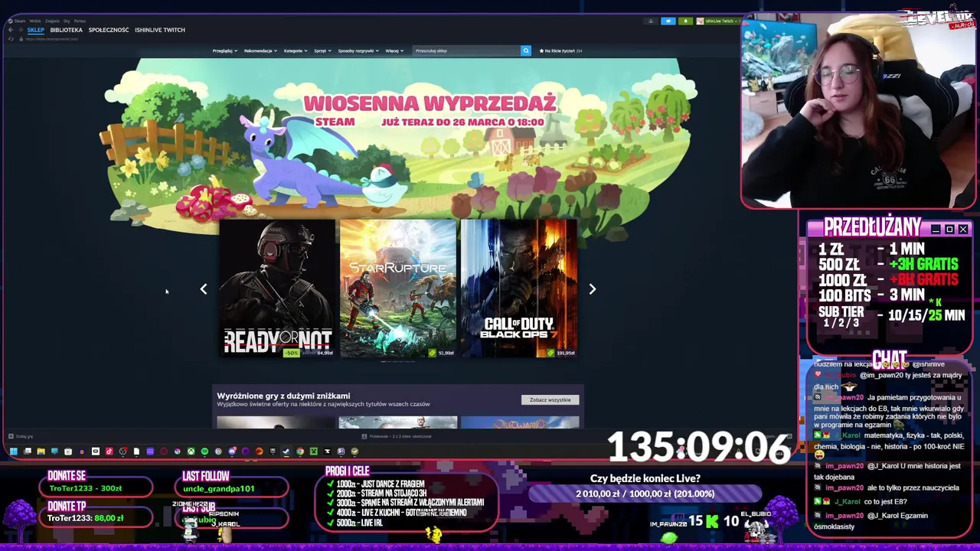The height and width of the screenshot is (551, 980).
Task: Click the blue announcements megaphone button
Action: (x=668, y=21)
